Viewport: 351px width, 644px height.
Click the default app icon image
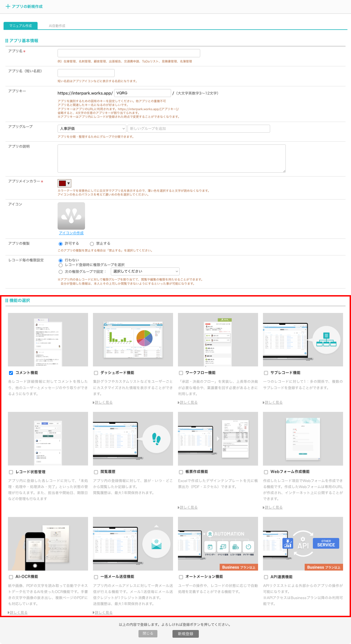point(71,216)
